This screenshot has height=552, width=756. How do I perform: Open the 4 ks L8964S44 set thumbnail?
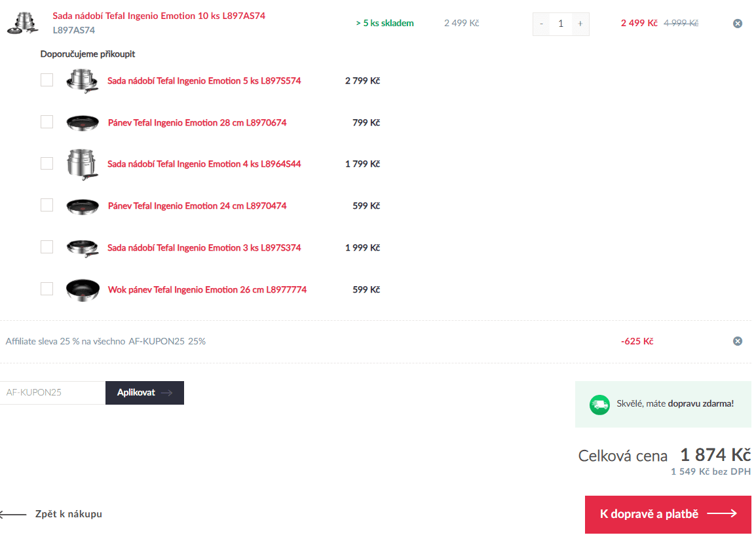[x=83, y=164]
